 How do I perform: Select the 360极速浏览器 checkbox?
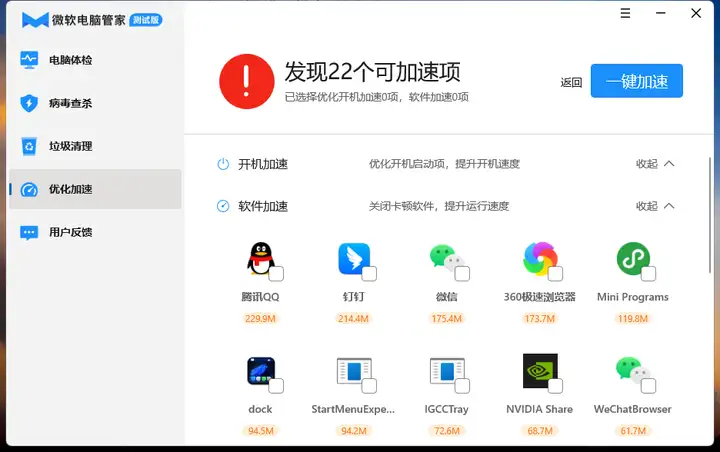(x=556, y=274)
